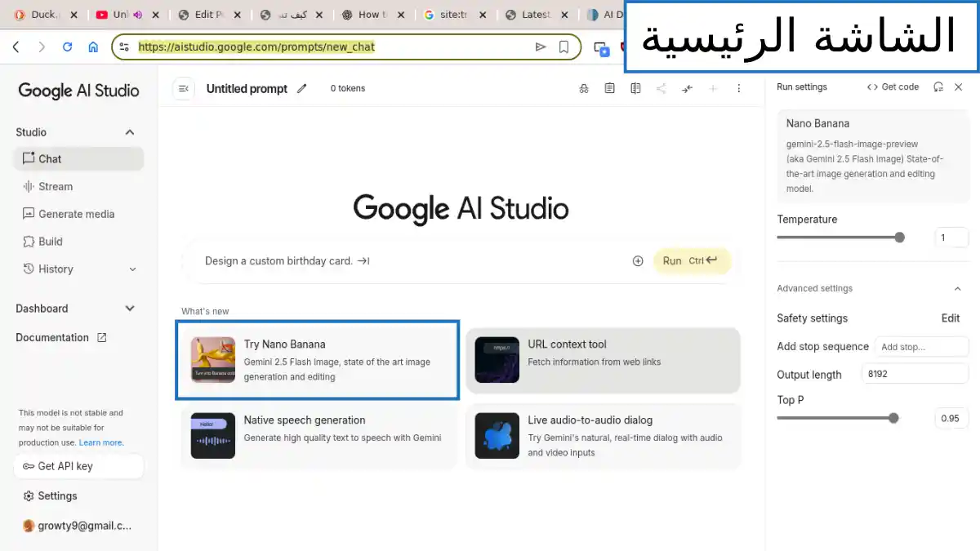This screenshot has width=980, height=551.
Task: Expand the History dropdown arrow
Action: tap(133, 269)
